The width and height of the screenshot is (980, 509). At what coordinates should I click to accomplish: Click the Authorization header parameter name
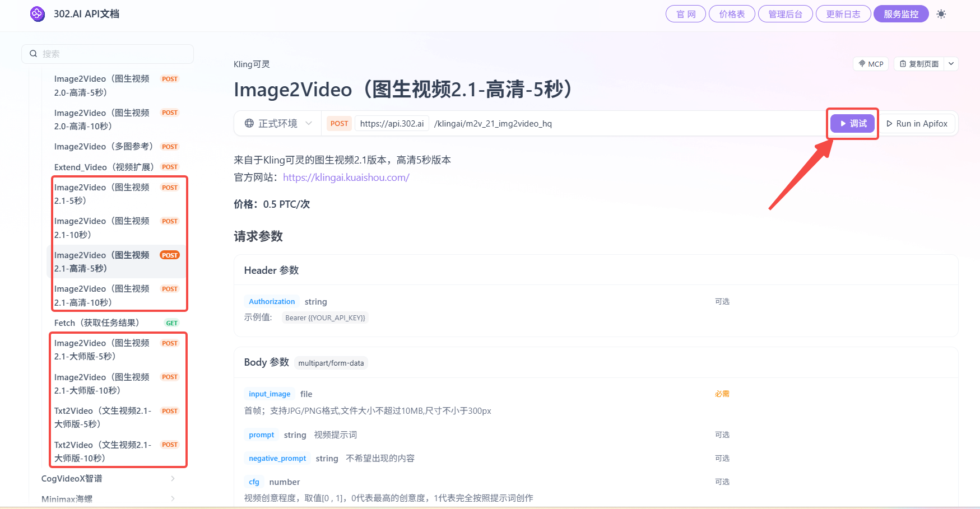coord(272,301)
